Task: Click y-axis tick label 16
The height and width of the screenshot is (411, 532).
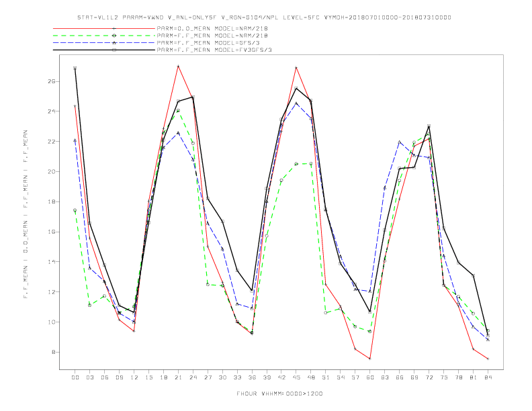Action: (51, 232)
